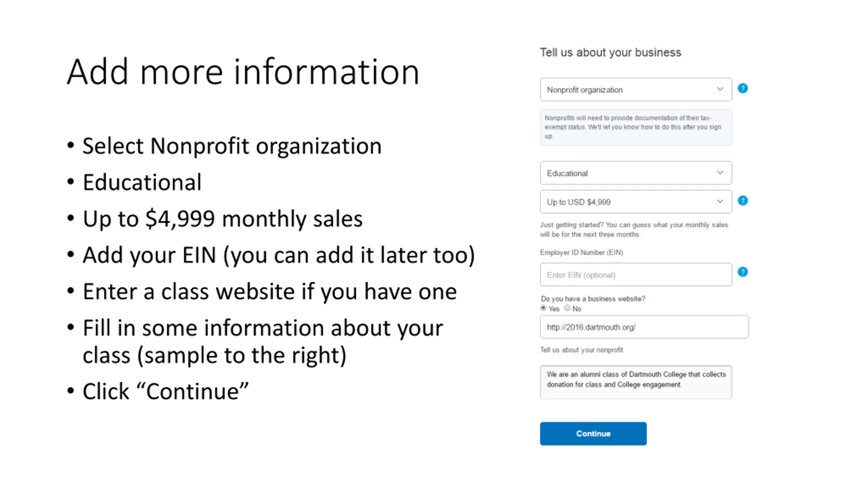The width and height of the screenshot is (868, 488).
Task: Click the chevron arrow in monthly sales box
Action: pyautogui.click(x=720, y=201)
